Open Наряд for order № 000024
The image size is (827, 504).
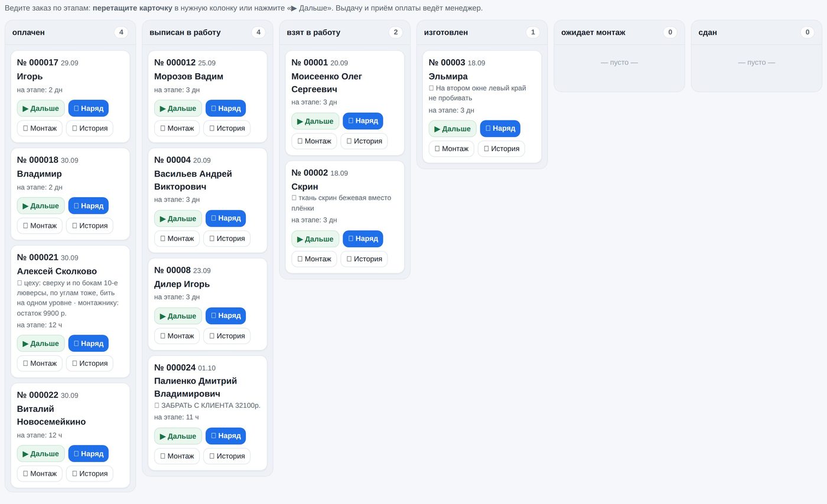coord(226,436)
